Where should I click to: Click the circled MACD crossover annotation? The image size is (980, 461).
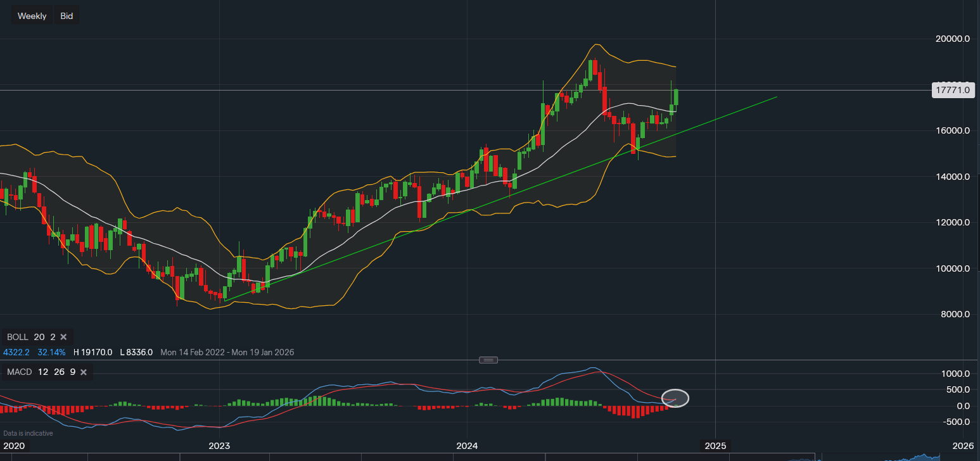(675, 398)
